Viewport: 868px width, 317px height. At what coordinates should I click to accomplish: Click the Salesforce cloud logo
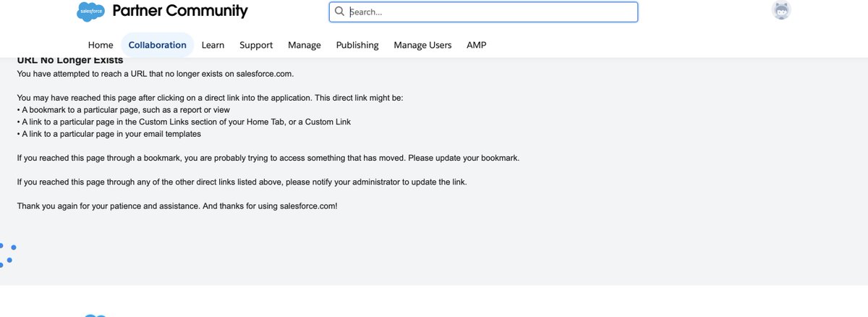[x=90, y=11]
